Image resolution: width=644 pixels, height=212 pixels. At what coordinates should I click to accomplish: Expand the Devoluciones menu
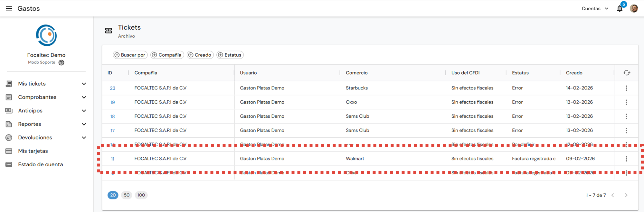point(84,138)
